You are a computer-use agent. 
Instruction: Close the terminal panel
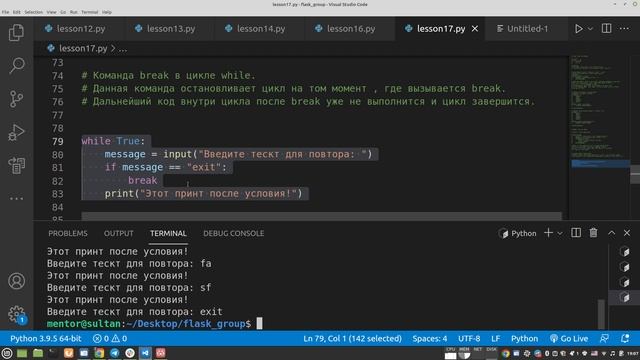click(x=627, y=233)
